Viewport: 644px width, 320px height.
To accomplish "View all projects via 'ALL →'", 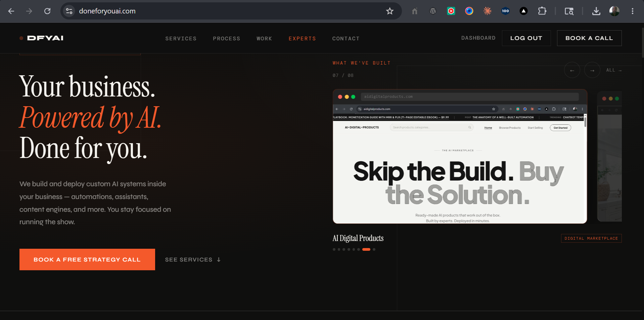I will coord(614,70).
